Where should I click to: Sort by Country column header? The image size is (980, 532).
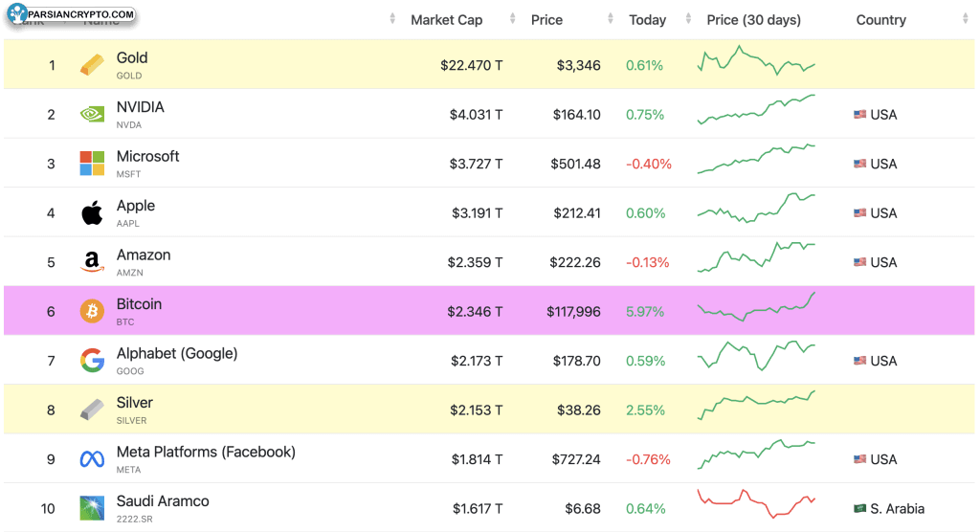[x=880, y=20]
